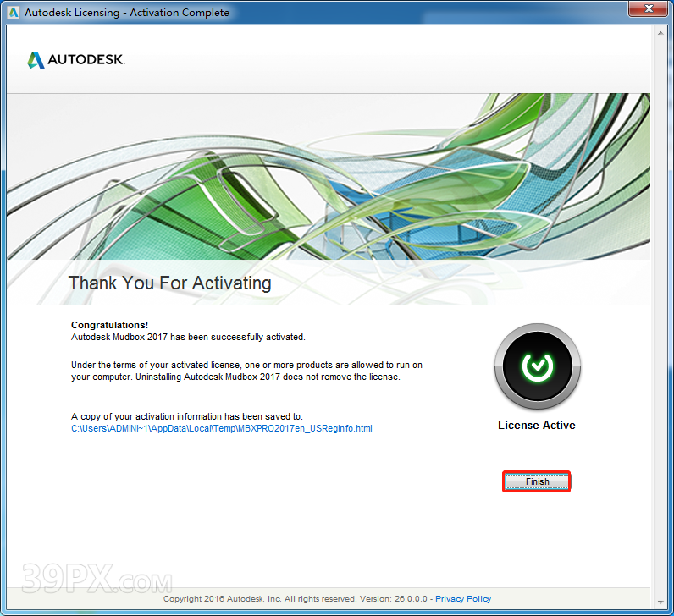Open the Privacy Policy link
The image size is (674, 616).
tap(463, 599)
